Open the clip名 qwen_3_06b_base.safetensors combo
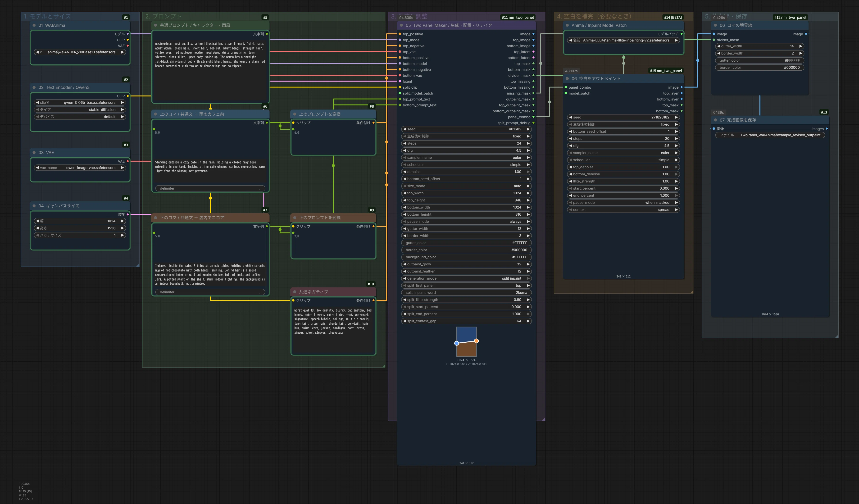The image size is (859, 504). (x=80, y=103)
